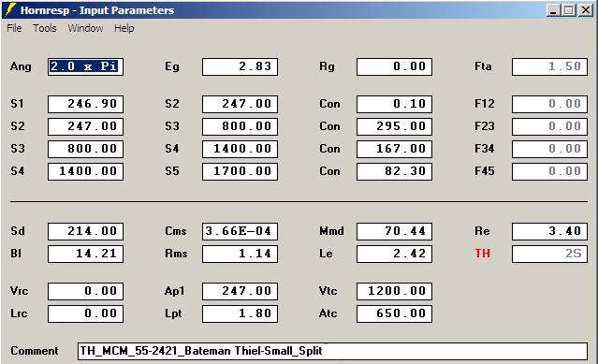
Task: Click the Rg field with value 0.00
Action: click(x=394, y=66)
